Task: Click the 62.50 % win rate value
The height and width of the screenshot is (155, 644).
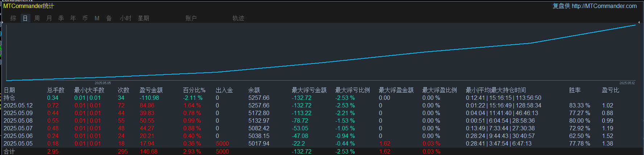Action: (x=580, y=136)
